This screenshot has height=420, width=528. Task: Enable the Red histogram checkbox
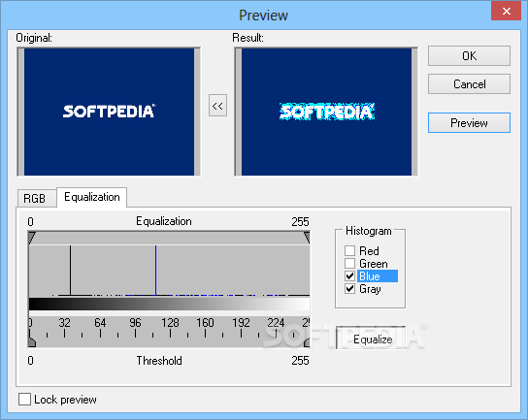349,250
